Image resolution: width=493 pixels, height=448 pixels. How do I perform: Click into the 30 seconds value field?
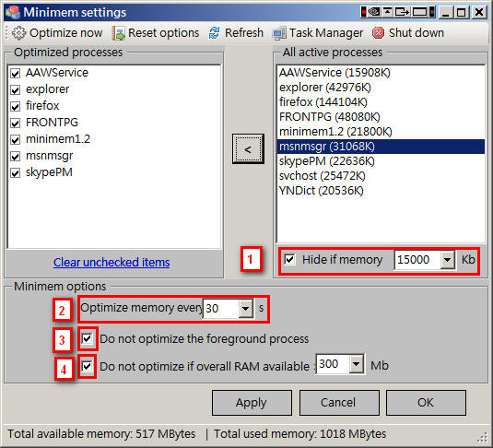pos(221,308)
